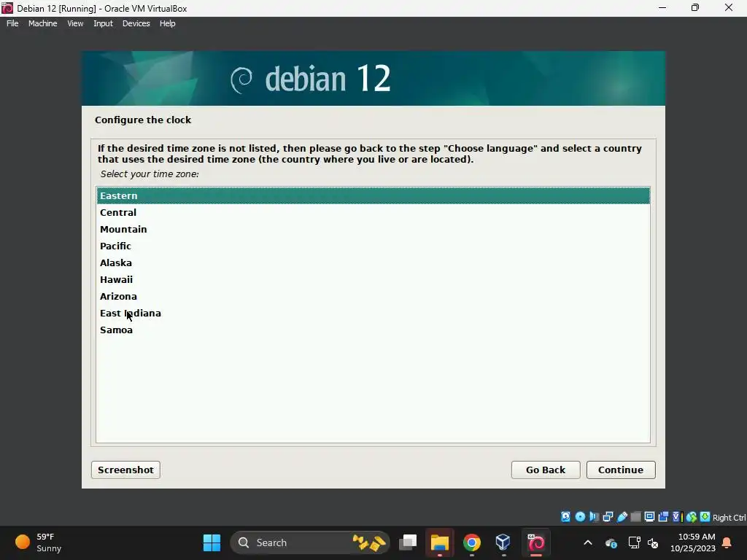This screenshot has width=747, height=560.
Task: Select the Arizona time zone
Action: 373,296
